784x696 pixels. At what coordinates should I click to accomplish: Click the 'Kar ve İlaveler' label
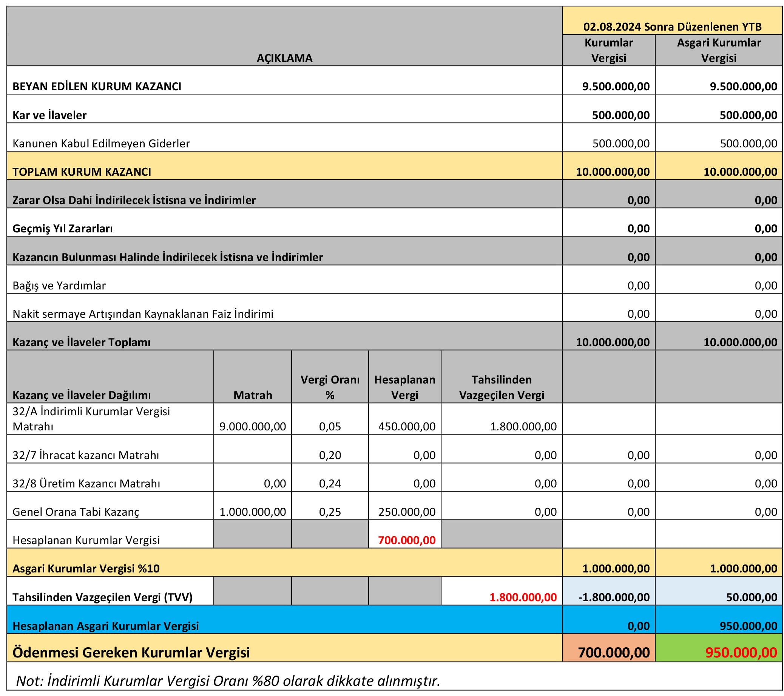[49, 115]
